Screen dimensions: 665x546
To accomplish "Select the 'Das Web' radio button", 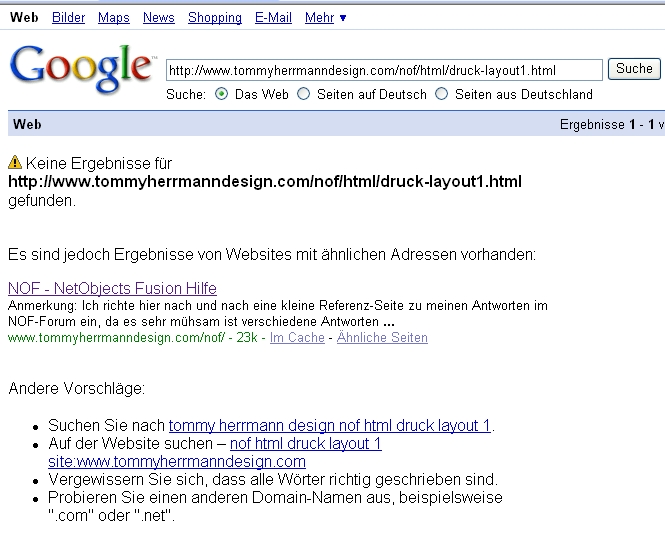I will [x=222, y=94].
